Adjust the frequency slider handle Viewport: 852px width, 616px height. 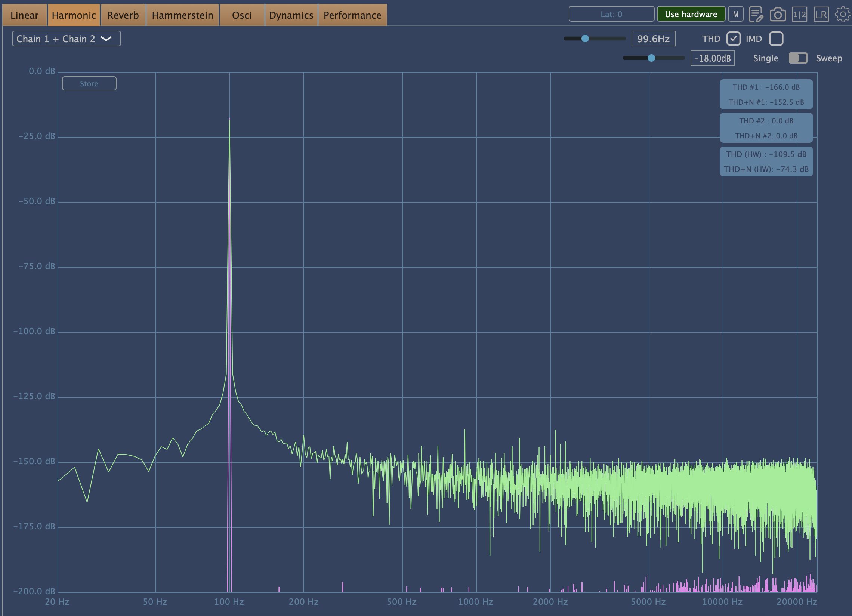[585, 38]
